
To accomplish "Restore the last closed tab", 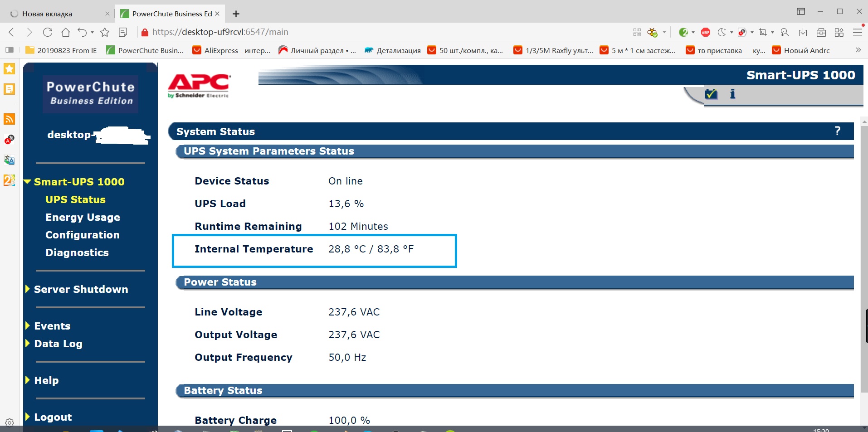I will click(82, 32).
